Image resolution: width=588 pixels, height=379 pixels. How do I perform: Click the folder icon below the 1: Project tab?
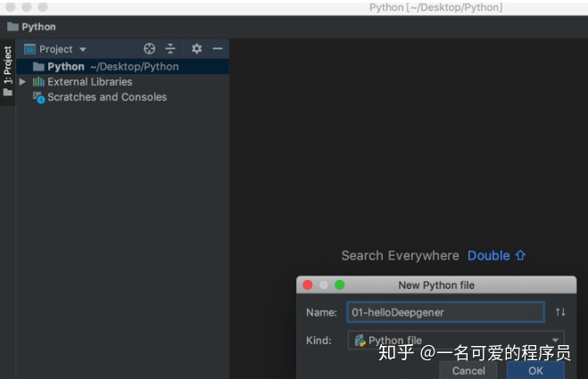click(x=8, y=92)
